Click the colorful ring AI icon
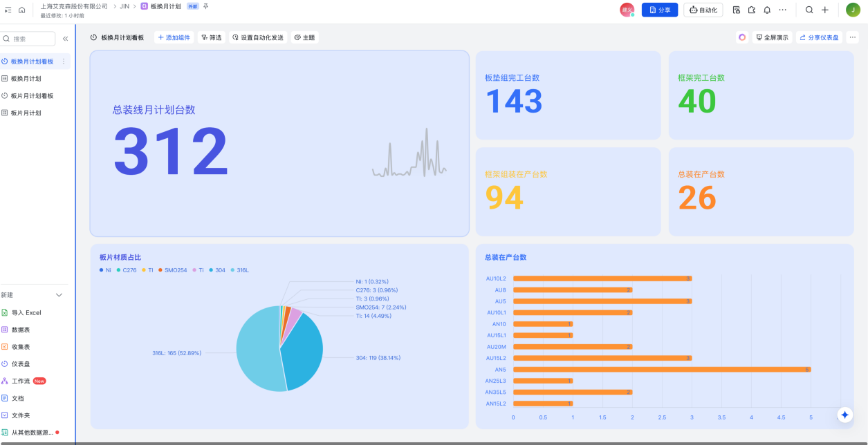The height and width of the screenshot is (445, 868). tap(742, 37)
